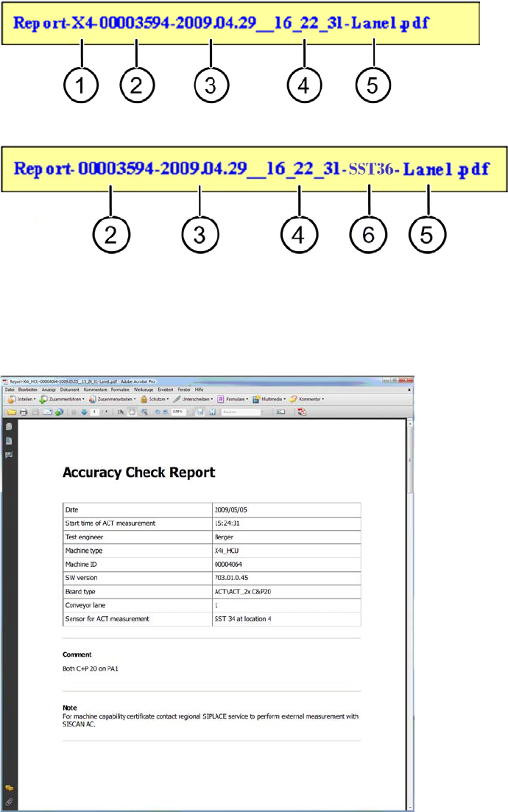
Task: Click the print icon
Action: (24, 412)
